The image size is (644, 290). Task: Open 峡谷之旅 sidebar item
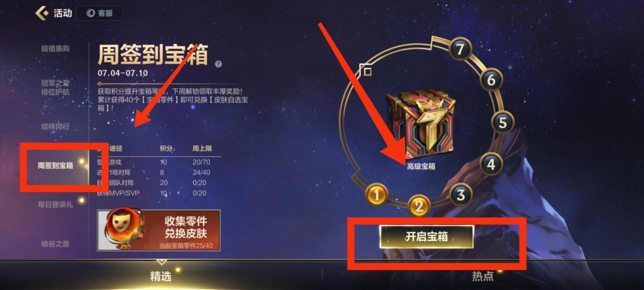tap(55, 243)
